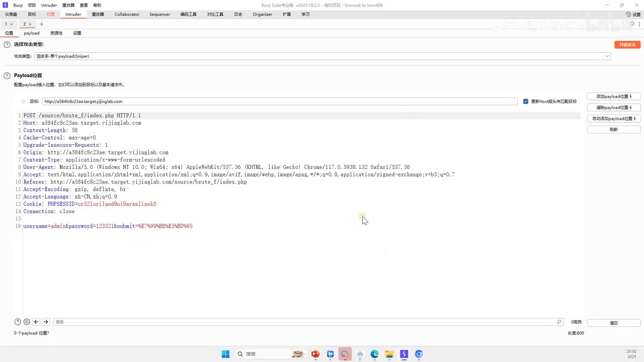Switch to the 学习 tab
Screen dimensions: 644x362
click(305, 15)
